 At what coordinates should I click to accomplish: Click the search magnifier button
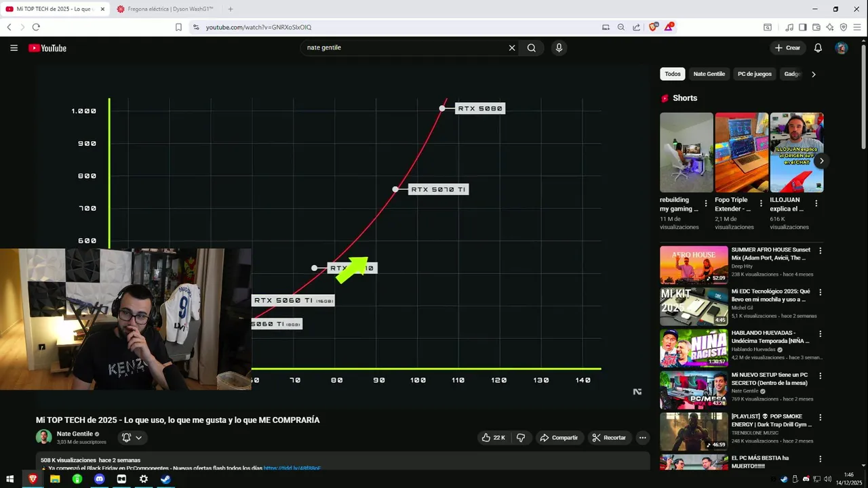(x=532, y=48)
